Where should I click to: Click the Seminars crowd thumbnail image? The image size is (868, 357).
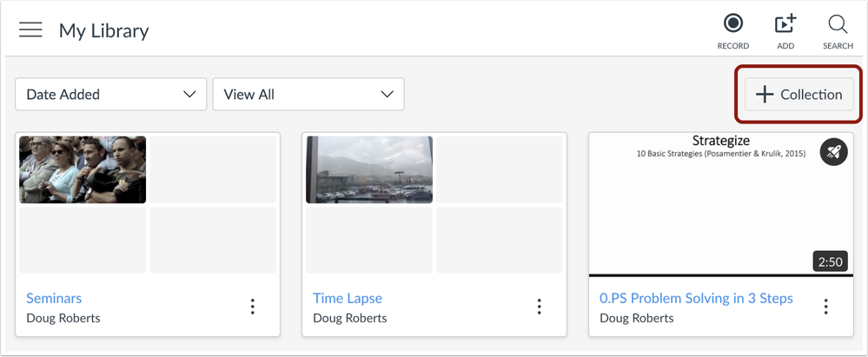point(83,169)
